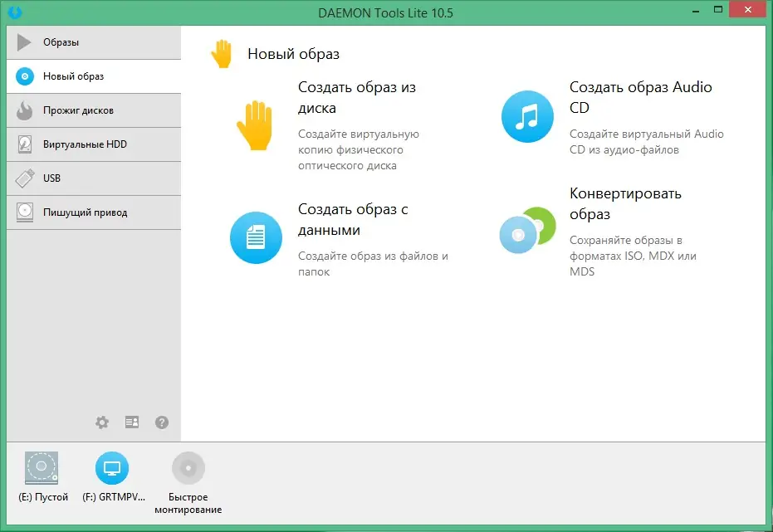Open the license account icon near settings
Image resolution: width=773 pixels, height=532 pixels.
click(131, 422)
